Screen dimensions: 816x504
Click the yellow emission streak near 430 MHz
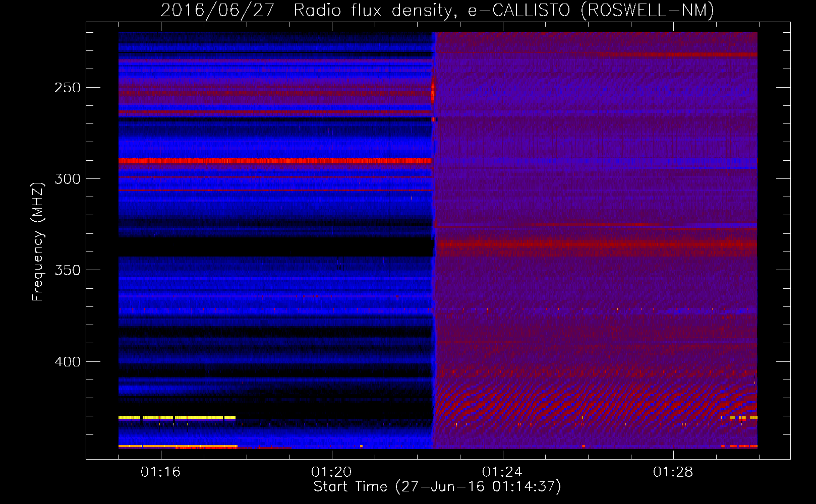(x=177, y=417)
